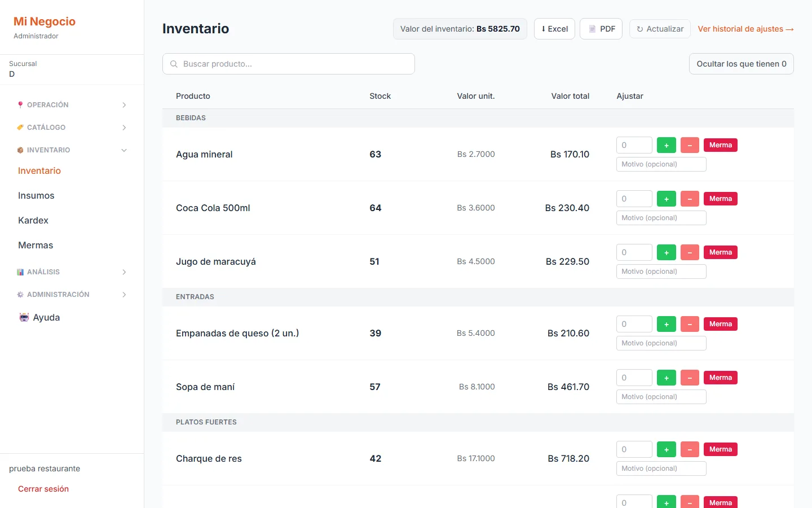Click Cerrar sesión link
Image resolution: width=812 pixels, height=508 pixels.
point(43,489)
